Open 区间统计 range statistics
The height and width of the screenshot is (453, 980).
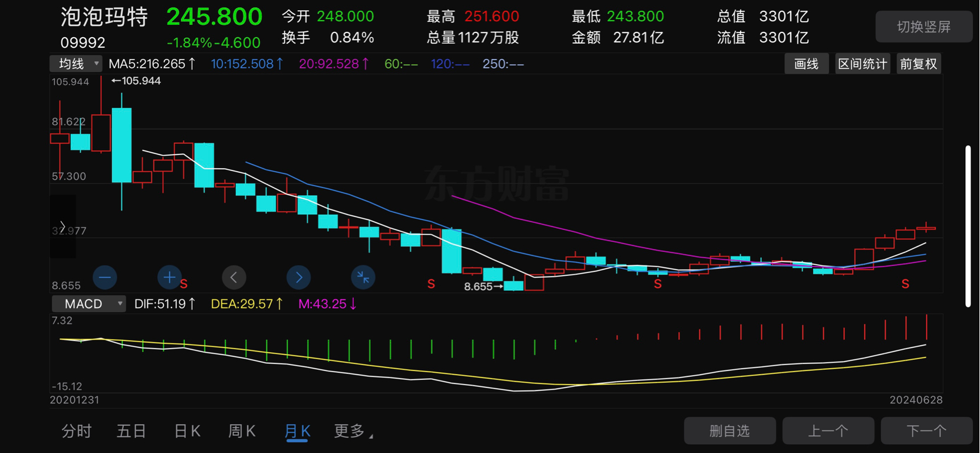(863, 64)
